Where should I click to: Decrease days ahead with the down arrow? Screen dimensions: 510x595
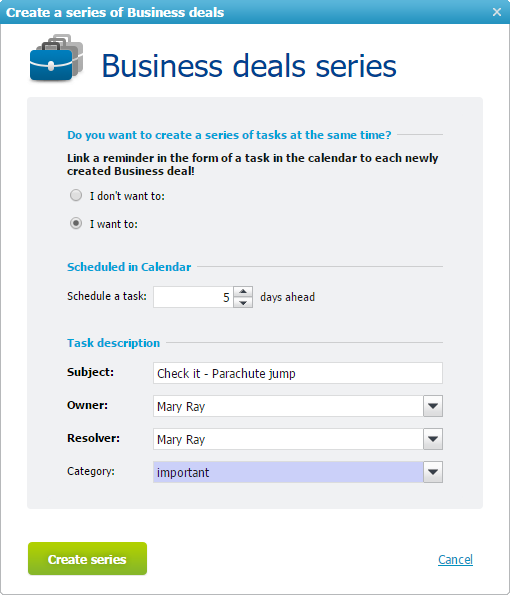pos(243,302)
